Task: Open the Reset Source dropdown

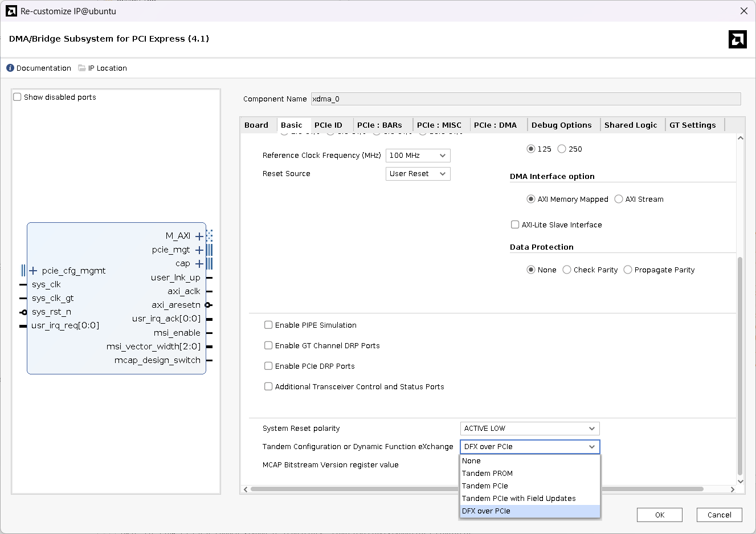Action: point(418,174)
